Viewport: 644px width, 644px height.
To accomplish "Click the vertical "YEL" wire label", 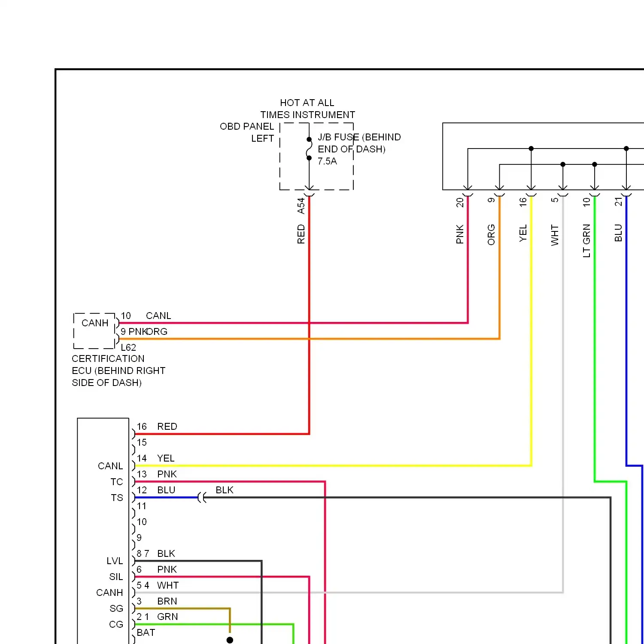I will [x=523, y=234].
